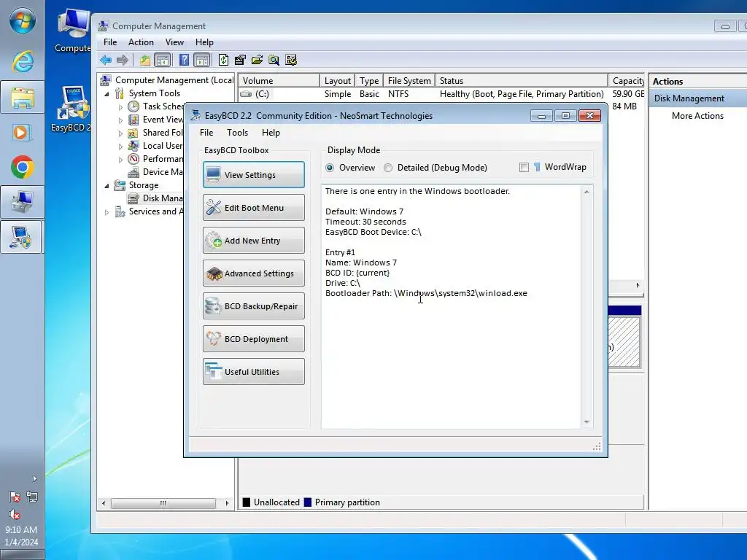Open EasyBCD Help menu

coord(271,133)
